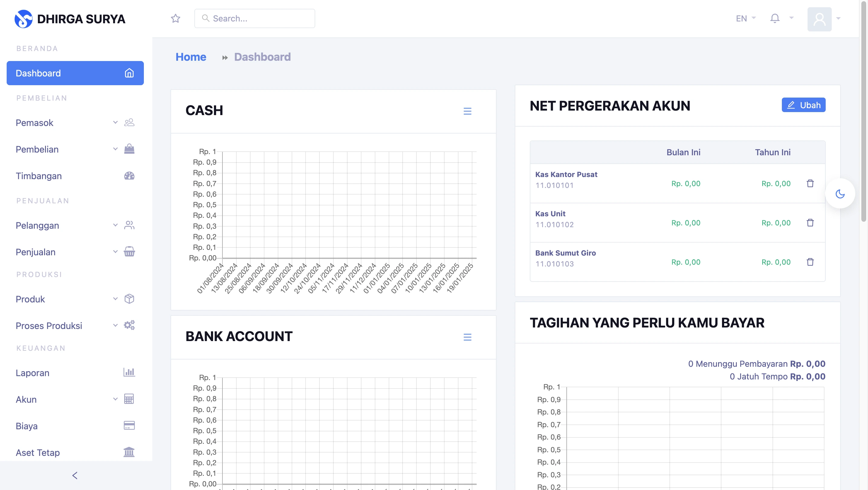868x490 pixels.
Task: Open the BANK ACCOUNT chart menu icon
Action: [x=467, y=337]
